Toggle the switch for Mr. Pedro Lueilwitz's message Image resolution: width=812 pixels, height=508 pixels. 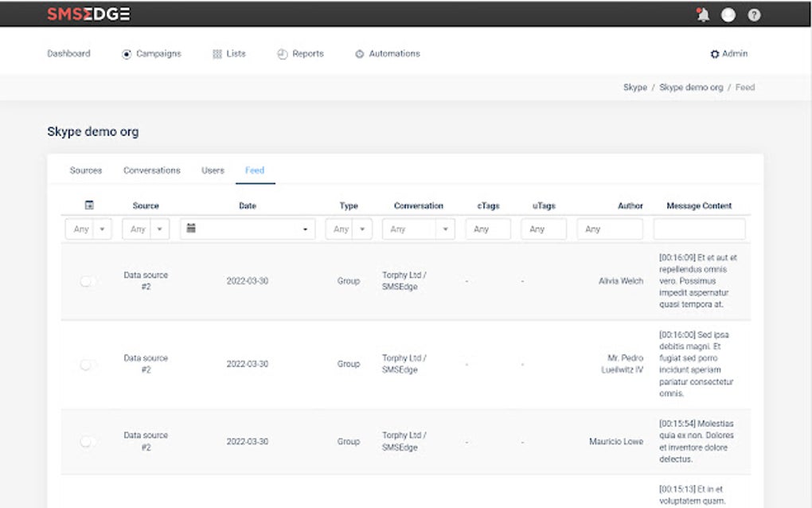pos(88,365)
